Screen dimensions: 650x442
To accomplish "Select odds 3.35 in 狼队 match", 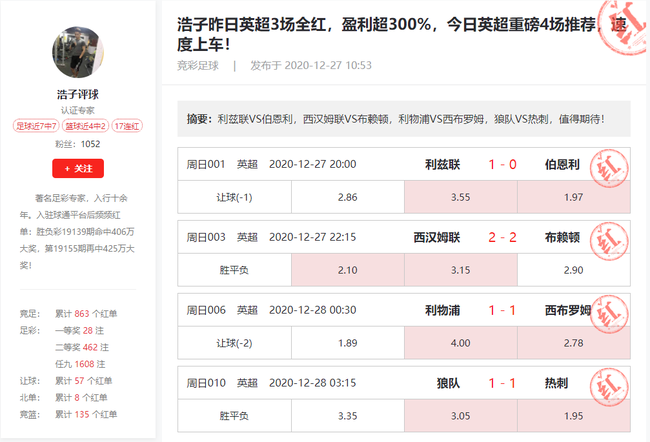I will pyautogui.click(x=347, y=416).
